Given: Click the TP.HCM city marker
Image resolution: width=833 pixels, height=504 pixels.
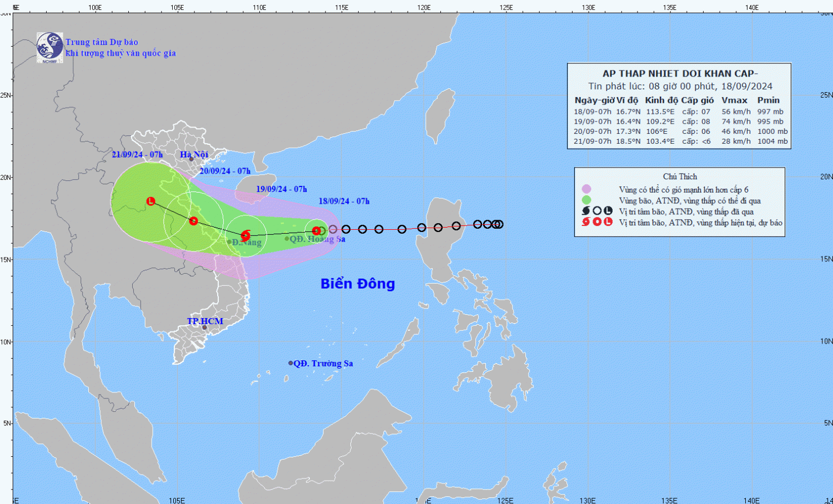Looking at the screenshot, I should pos(204,327).
